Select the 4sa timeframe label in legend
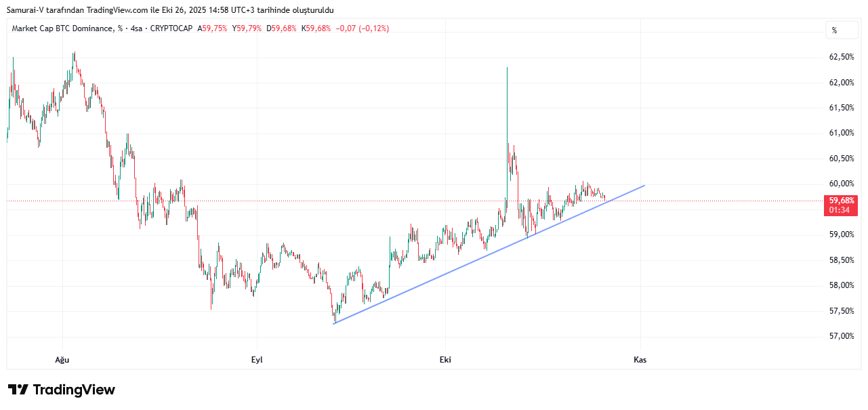Screen dimensions: 868x410 [x=136, y=28]
